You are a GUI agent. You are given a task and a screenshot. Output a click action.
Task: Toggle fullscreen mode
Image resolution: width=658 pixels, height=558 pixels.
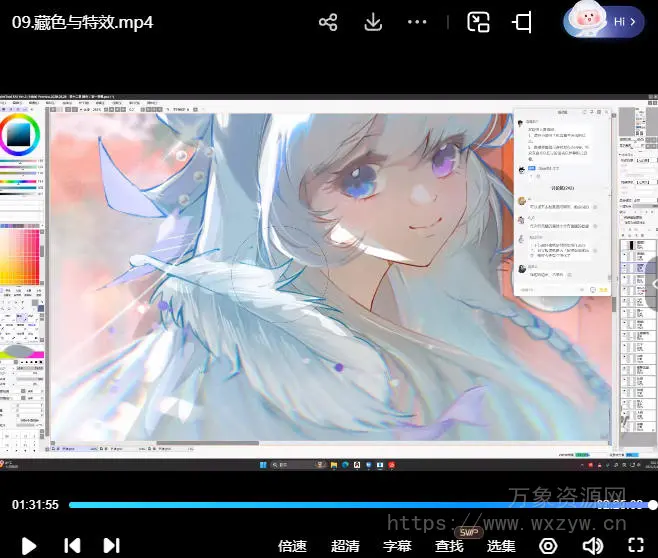click(635, 545)
